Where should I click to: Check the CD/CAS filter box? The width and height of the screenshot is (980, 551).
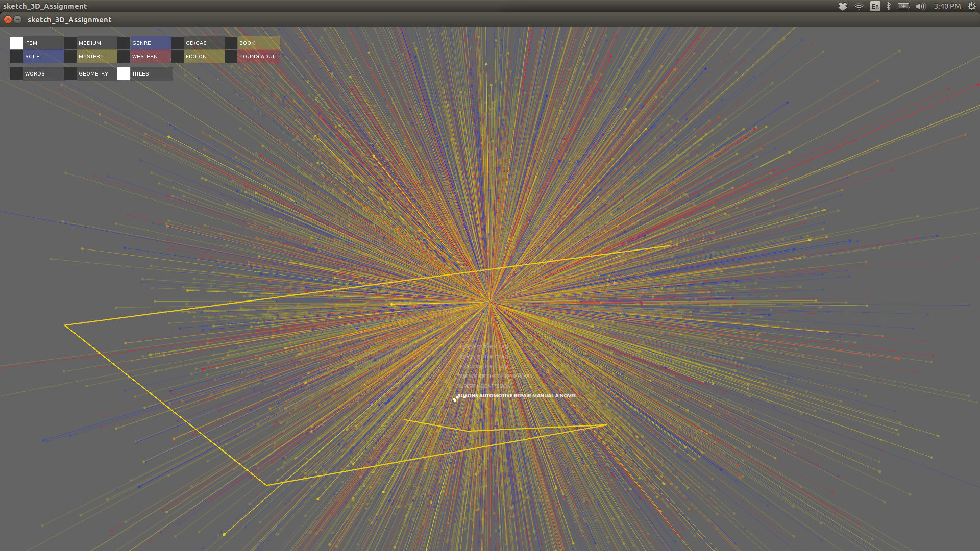coord(177,43)
